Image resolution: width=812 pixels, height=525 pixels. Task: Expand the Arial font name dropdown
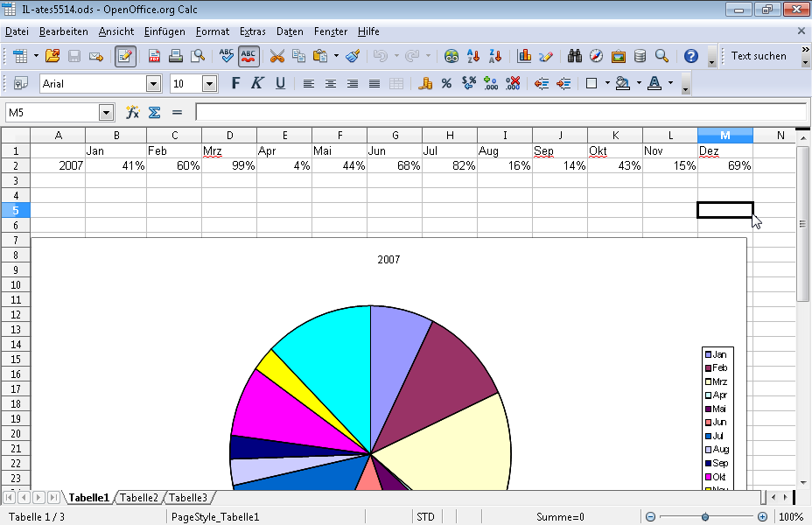pos(153,84)
